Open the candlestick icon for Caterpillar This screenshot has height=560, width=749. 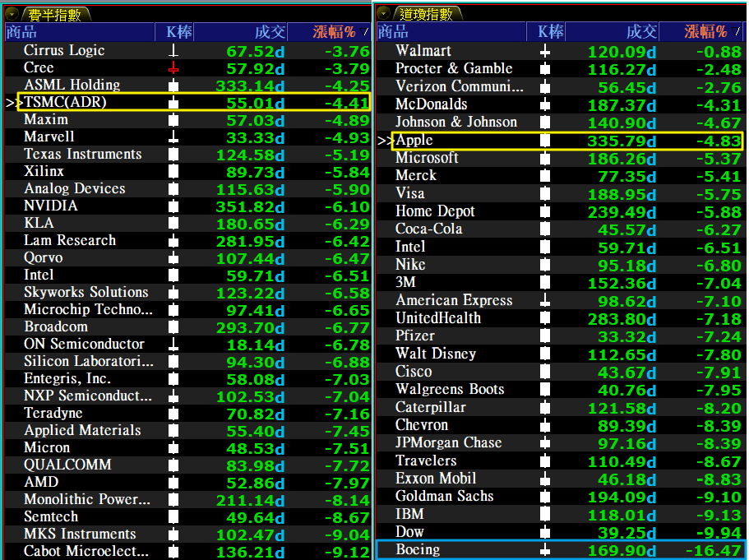tap(544, 408)
